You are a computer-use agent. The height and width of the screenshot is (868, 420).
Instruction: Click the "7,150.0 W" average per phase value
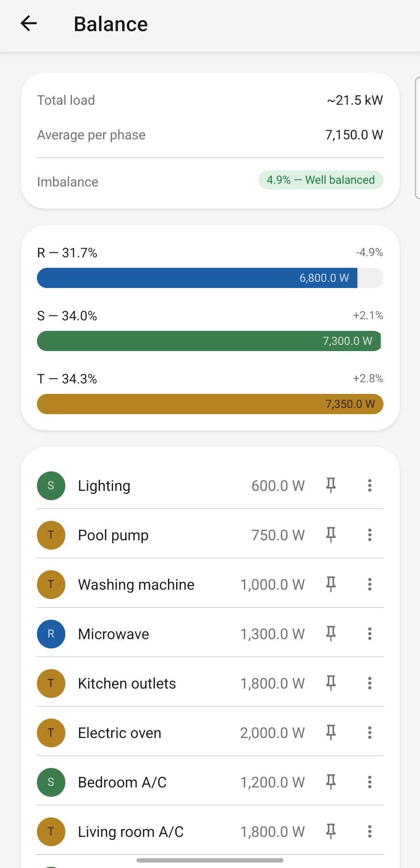pos(354,135)
